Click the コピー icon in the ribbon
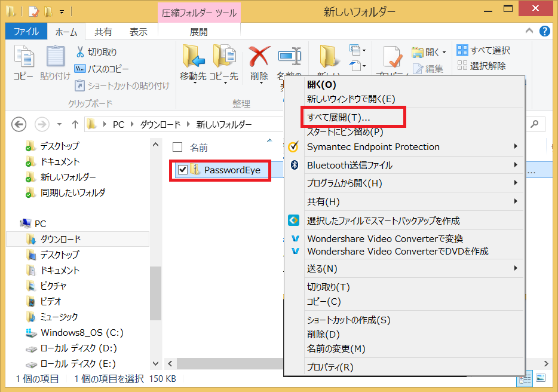558x392 pixels. click(23, 63)
